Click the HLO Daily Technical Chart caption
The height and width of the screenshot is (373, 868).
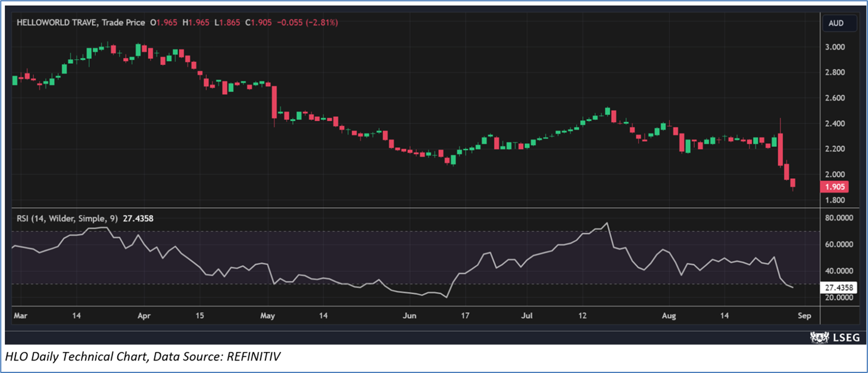[x=142, y=357]
